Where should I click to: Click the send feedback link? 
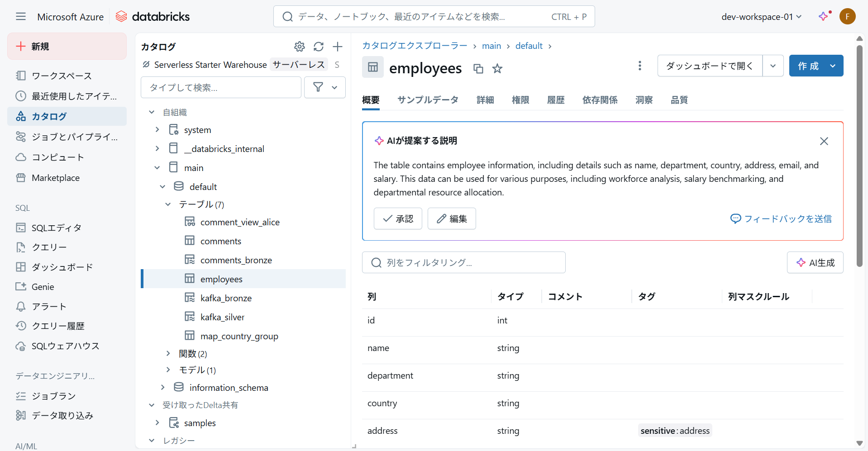coord(781,219)
